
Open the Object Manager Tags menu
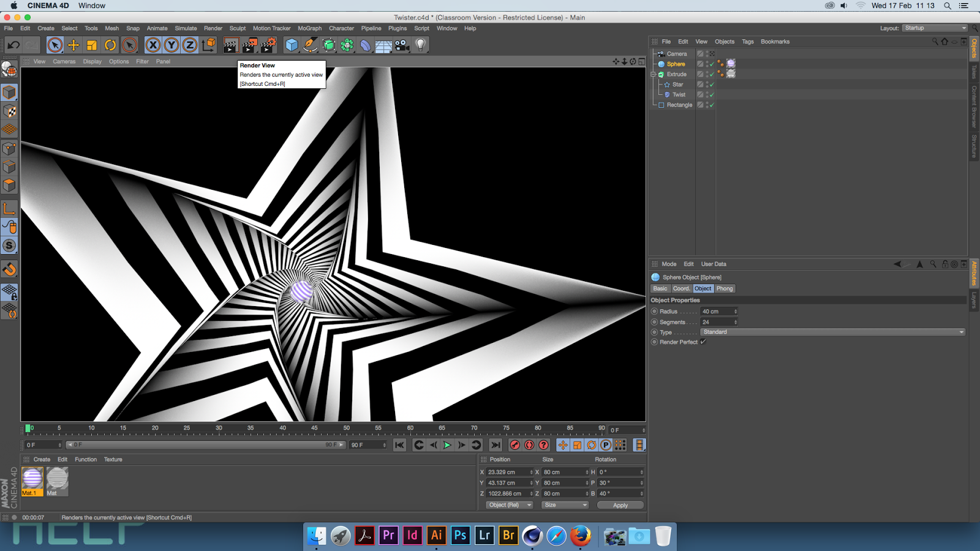748,42
